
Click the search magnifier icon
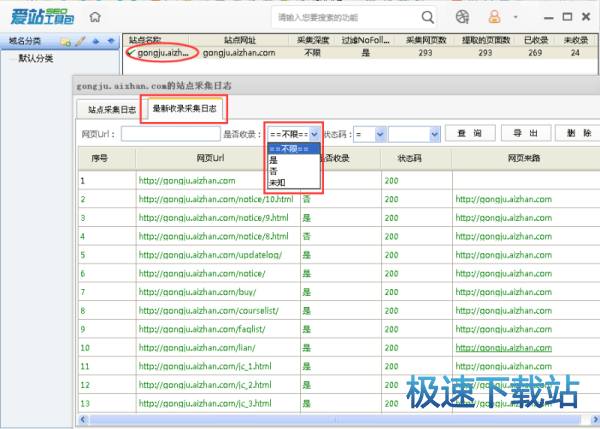pos(427,17)
